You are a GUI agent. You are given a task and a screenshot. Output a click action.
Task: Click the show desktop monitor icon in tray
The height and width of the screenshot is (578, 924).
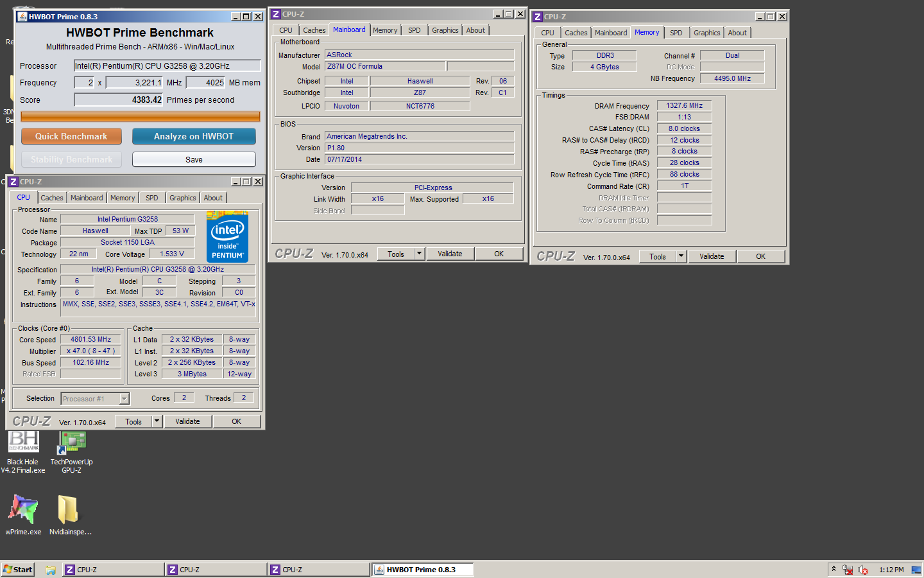point(916,570)
